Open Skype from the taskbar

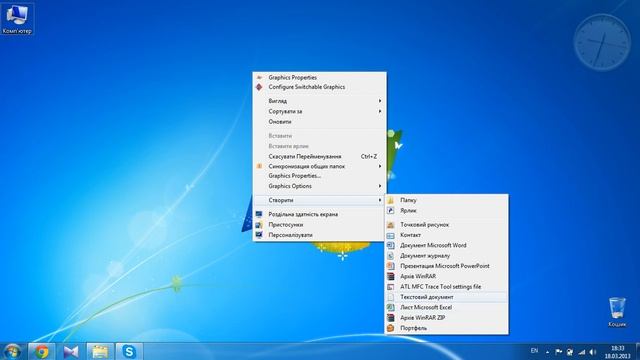(x=129, y=351)
